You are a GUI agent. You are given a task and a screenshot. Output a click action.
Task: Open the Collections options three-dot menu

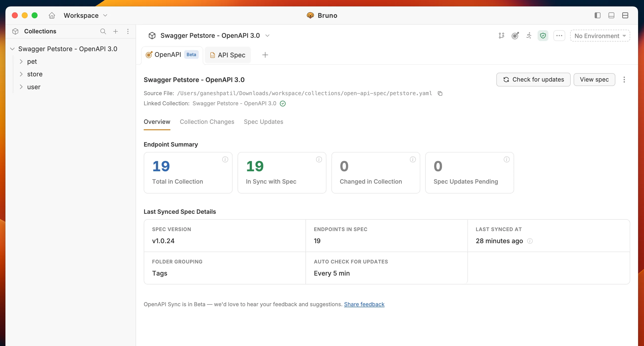128,31
